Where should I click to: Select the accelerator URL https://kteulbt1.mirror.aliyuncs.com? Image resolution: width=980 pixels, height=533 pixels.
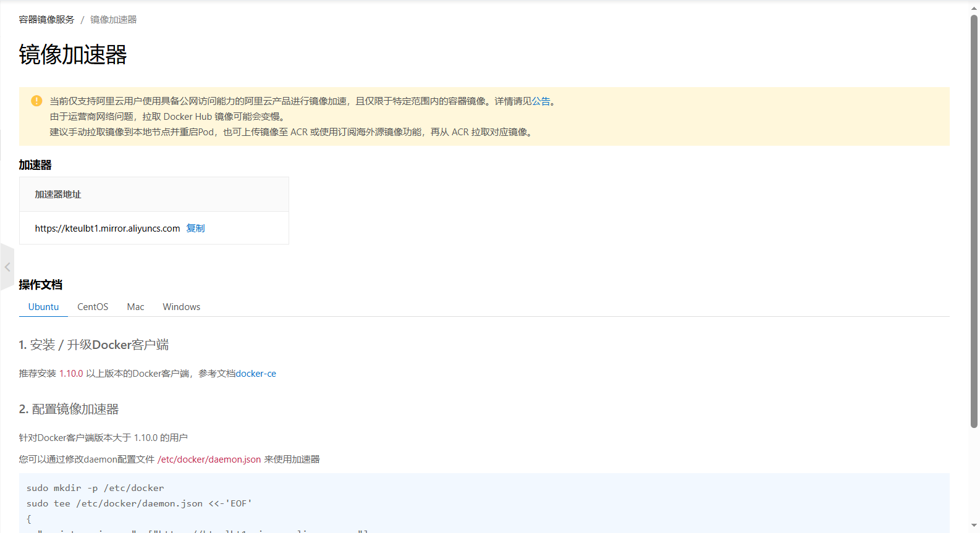click(x=108, y=229)
